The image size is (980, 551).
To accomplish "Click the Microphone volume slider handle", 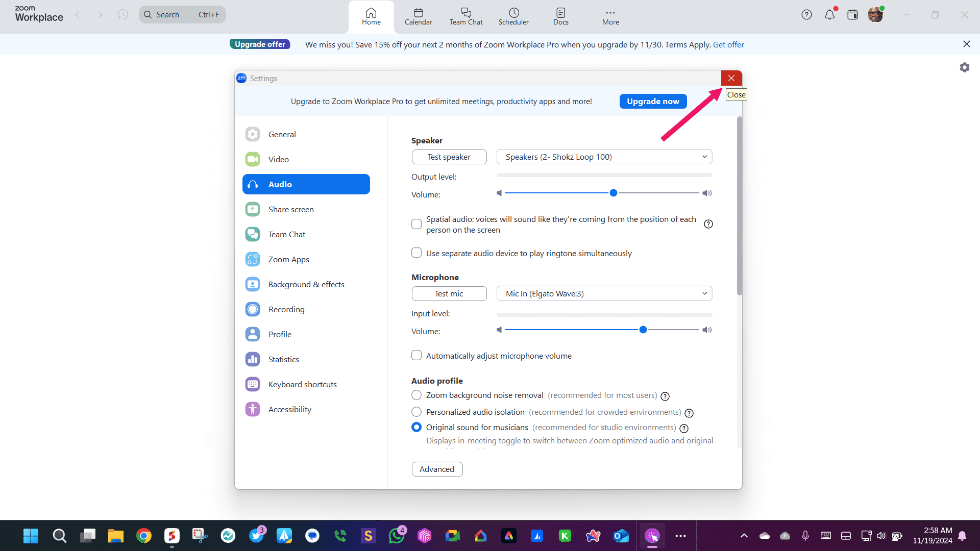I will pos(643,330).
